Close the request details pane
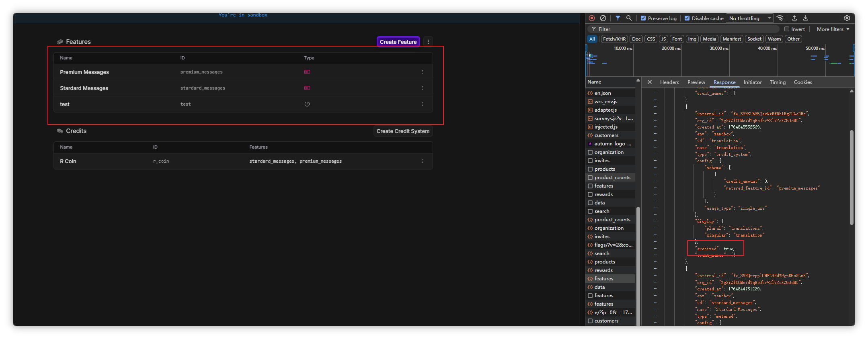The width and height of the screenshot is (868, 339). pyautogui.click(x=650, y=82)
